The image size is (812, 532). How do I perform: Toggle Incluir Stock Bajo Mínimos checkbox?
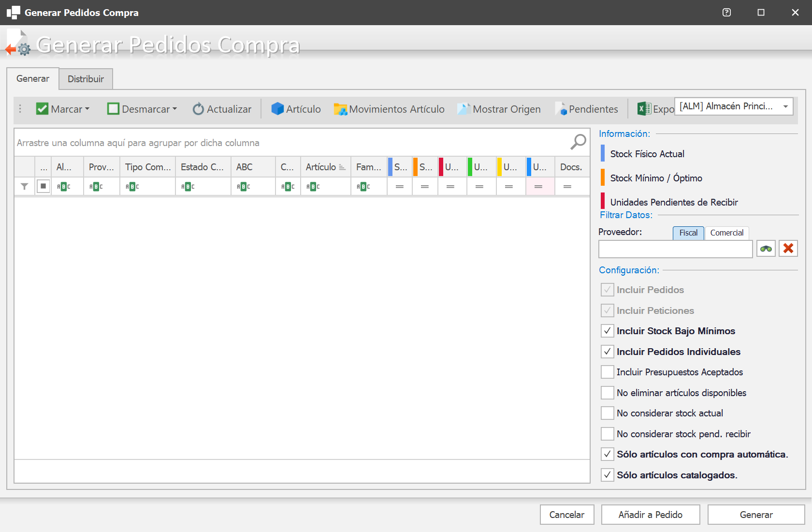608,331
